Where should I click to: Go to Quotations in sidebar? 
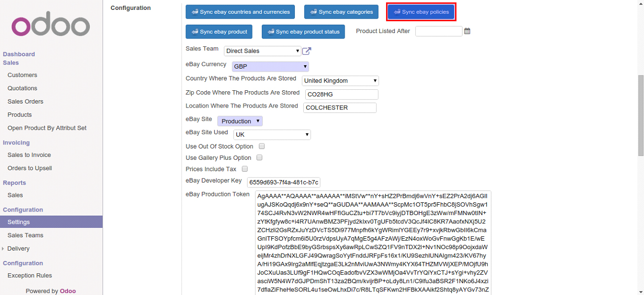click(x=22, y=88)
